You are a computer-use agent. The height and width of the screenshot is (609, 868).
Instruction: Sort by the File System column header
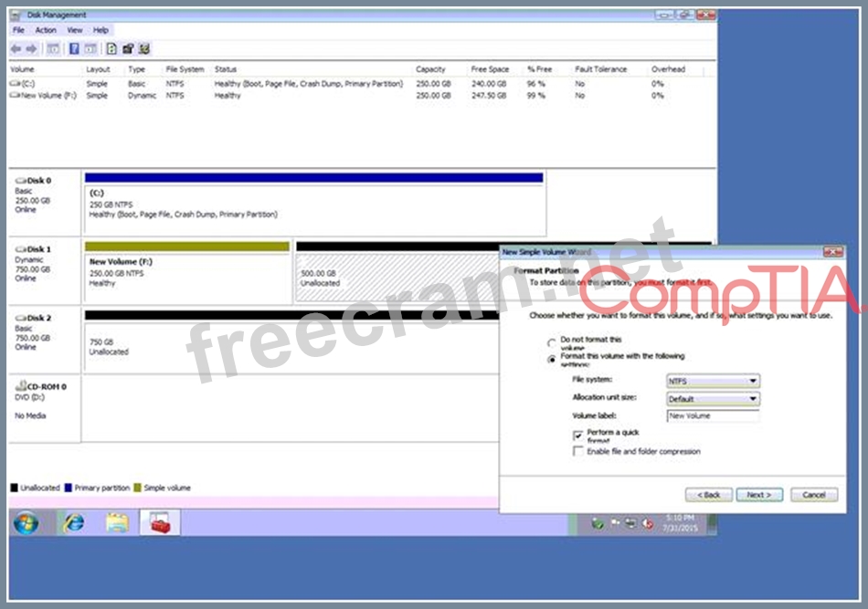tap(186, 69)
